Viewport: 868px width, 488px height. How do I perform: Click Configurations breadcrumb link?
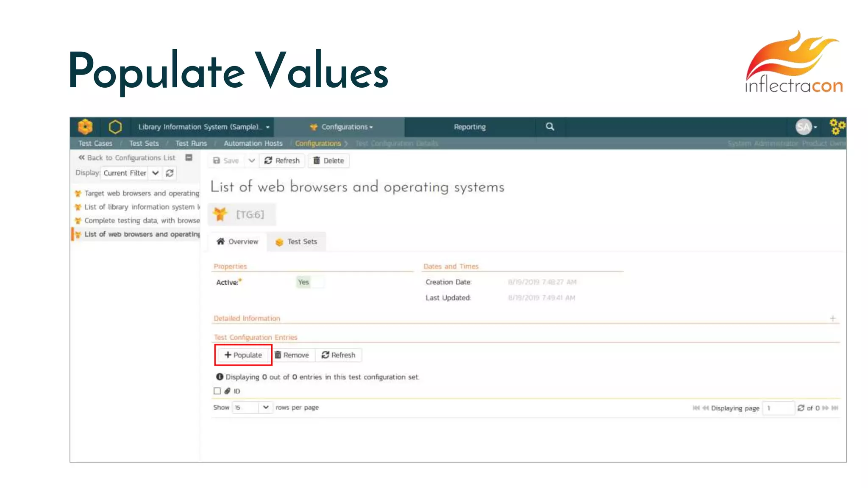pyautogui.click(x=318, y=143)
